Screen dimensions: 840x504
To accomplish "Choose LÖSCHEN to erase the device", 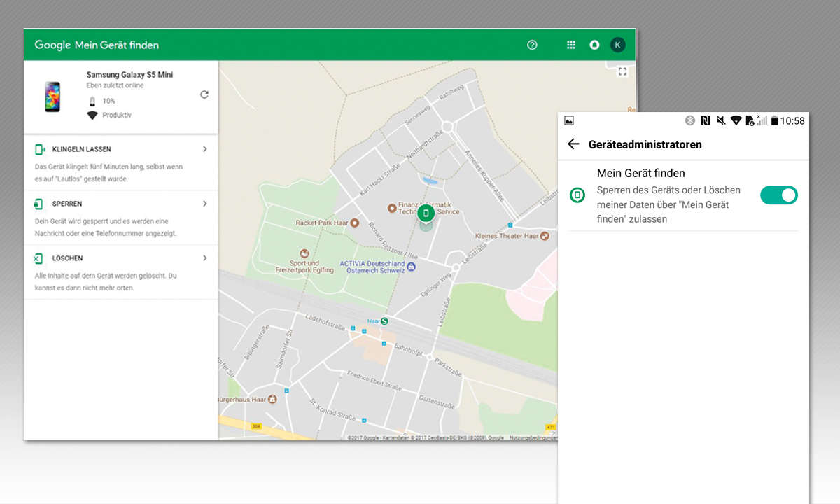I will click(67, 258).
